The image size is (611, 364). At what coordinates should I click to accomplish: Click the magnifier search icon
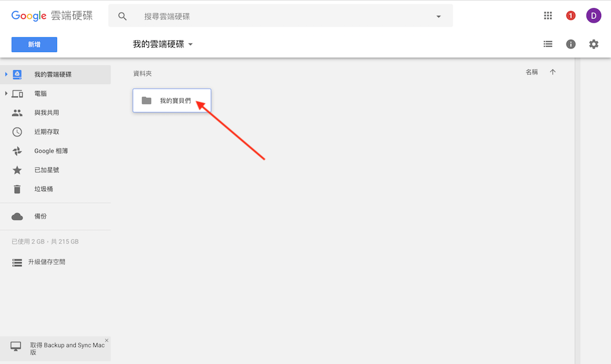coord(122,16)
